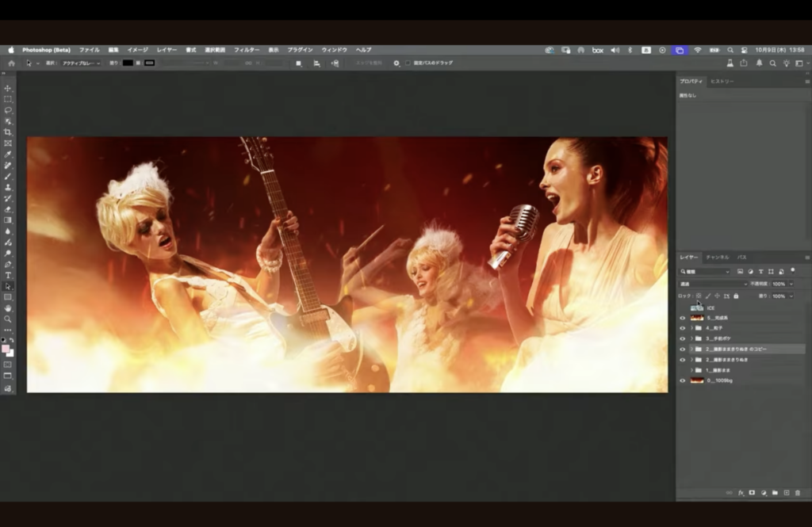Image resolution: width=812 pixels, height=527 pixels.
Task: Switch to the チャンネル tab
Action: point(717,258)
